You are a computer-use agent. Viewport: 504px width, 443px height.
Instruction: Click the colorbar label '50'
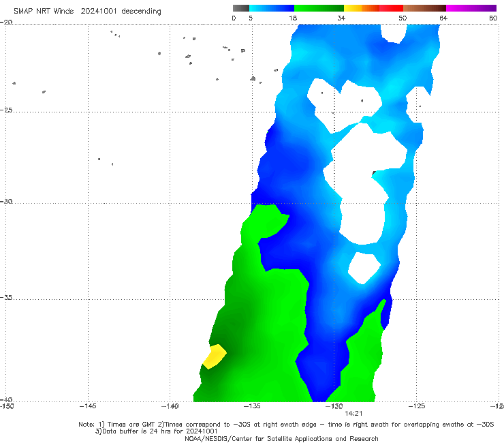click(403, 18)
